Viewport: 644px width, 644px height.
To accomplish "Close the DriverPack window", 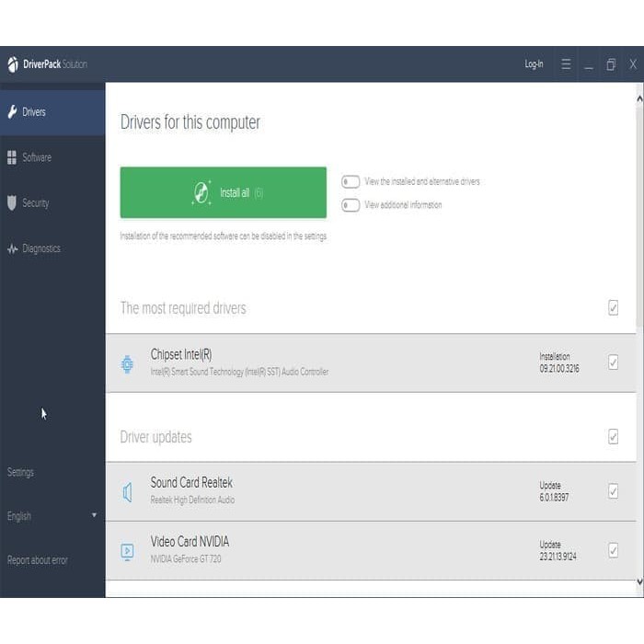I will [633, 64].
